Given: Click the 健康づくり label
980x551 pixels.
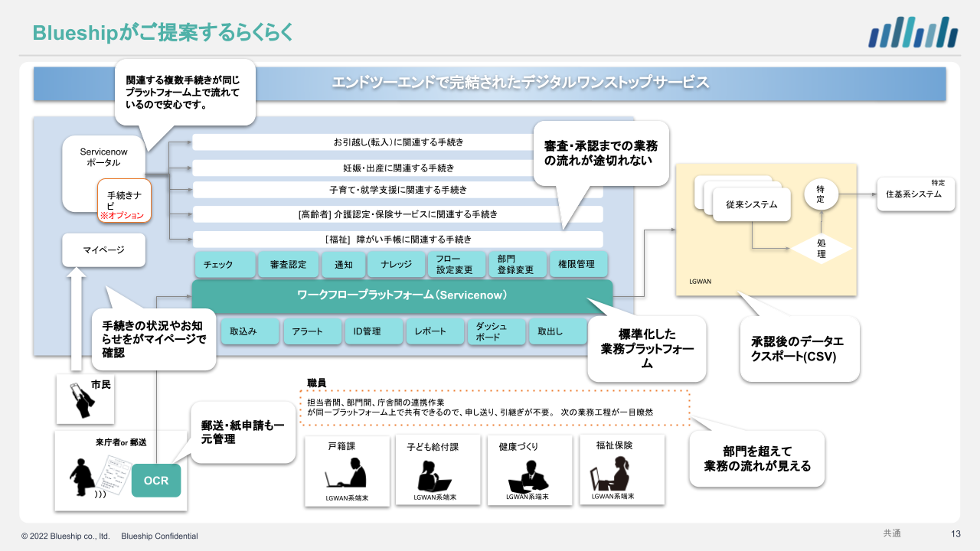Looking at the screenshot, I should point(518,446).
